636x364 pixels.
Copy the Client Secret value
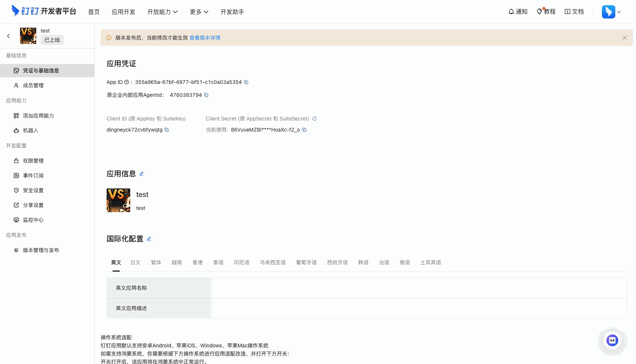[304, 130]
